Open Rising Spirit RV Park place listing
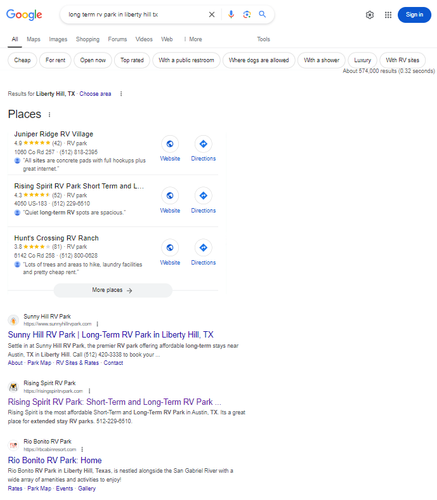This screenshot has width=437, height=500. click(79, 186)
